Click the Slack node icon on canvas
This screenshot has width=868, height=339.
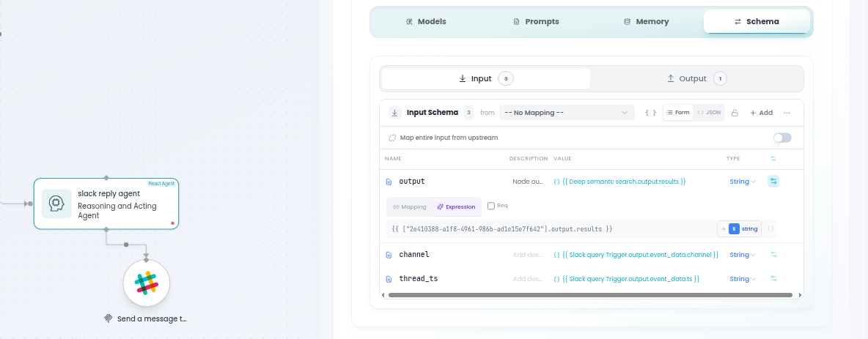(x=146, y=283)
